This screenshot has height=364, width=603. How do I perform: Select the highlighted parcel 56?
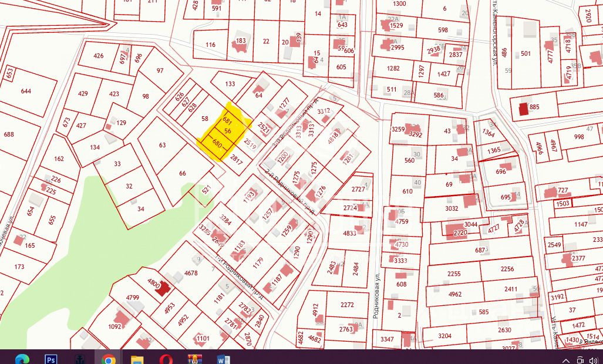tap(228, 131)
